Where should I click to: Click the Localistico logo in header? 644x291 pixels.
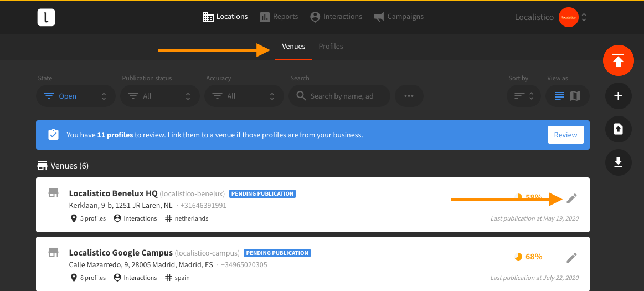click(46, 17)
